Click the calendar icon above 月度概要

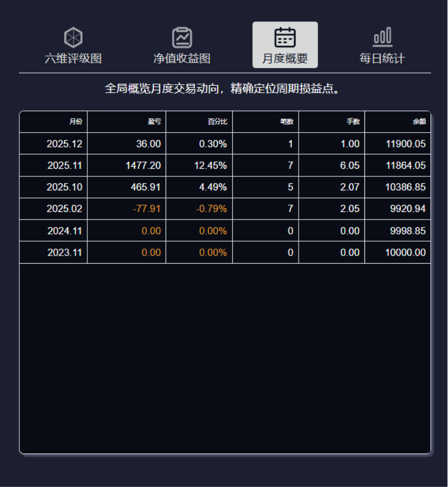coord(285,37)
